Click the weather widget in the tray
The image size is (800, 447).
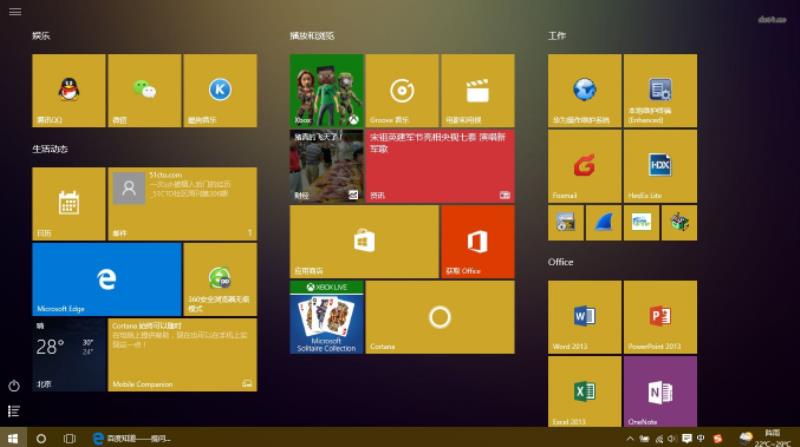click(x=767, y=438)
